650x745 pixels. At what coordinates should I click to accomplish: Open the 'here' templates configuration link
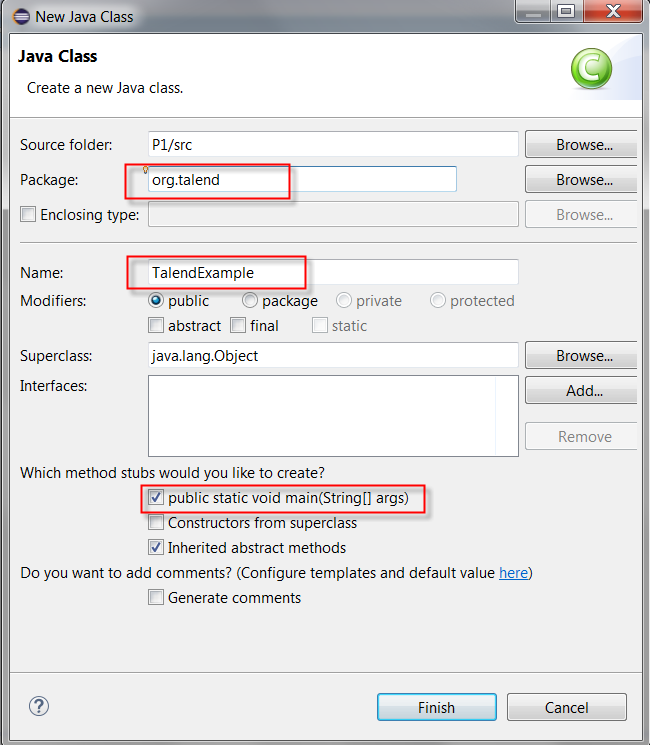click(x=513, y=573)
